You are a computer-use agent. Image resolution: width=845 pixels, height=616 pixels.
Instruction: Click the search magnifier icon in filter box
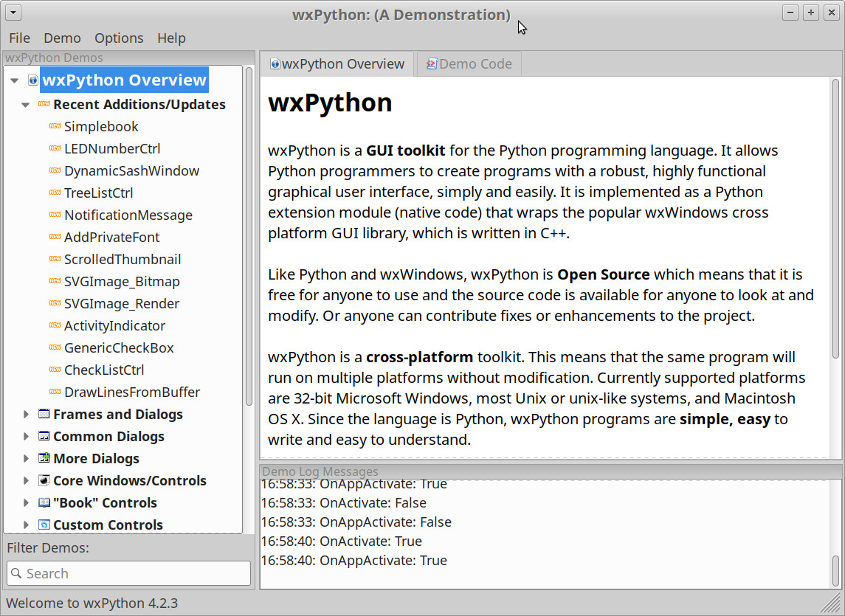click(x=16, y=574)
